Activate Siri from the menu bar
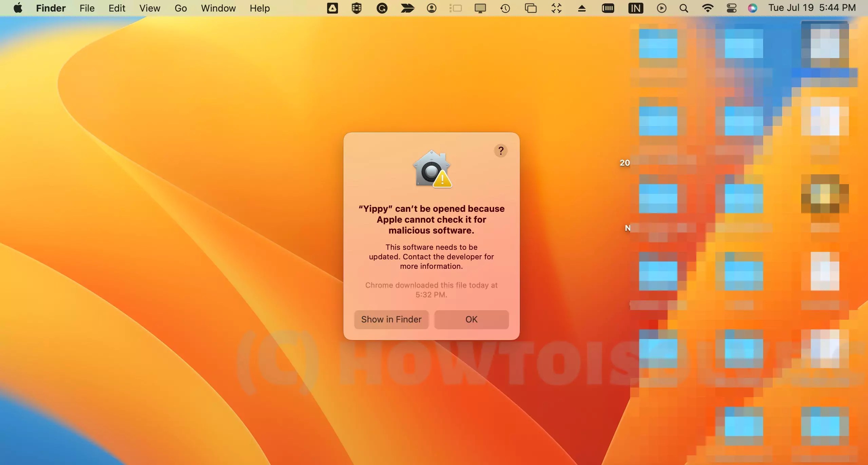Screen dimensions: 868x465 coord(753,8)
